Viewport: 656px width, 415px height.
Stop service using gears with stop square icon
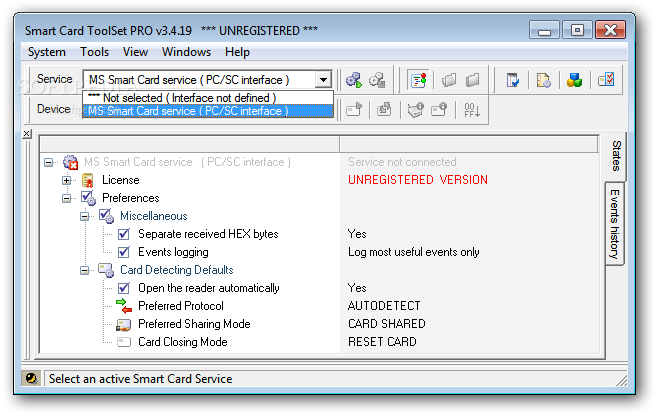point(377,79)
